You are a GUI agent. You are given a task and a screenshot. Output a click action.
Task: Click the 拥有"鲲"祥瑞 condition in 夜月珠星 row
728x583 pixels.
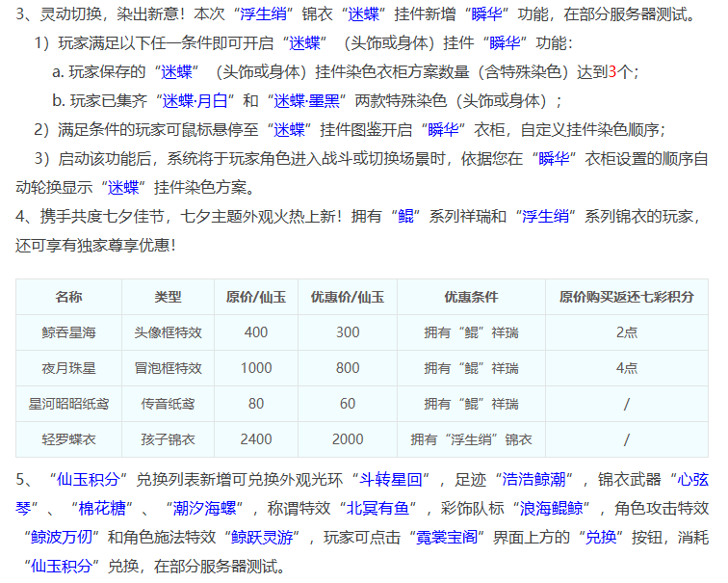click(x=471, y=368)
